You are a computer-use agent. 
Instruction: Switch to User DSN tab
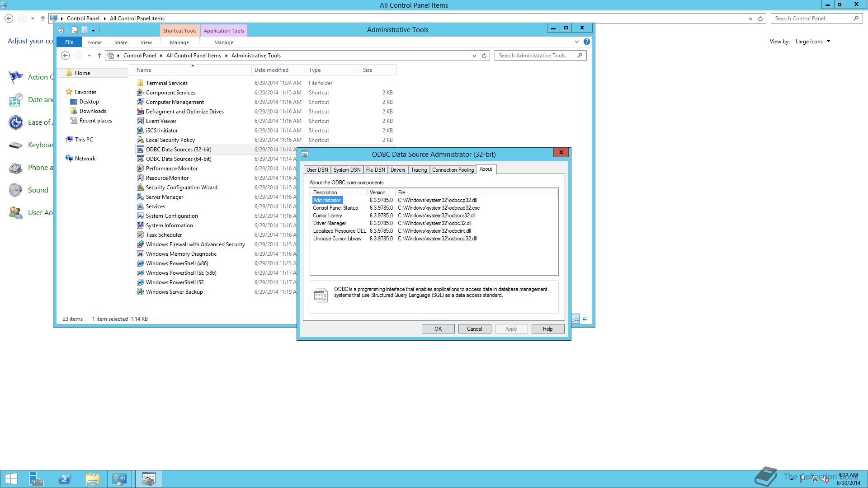(317, 169)
